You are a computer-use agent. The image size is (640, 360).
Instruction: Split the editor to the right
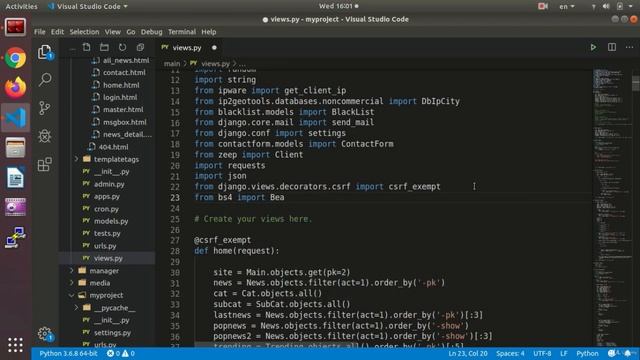tap(611, 47)
